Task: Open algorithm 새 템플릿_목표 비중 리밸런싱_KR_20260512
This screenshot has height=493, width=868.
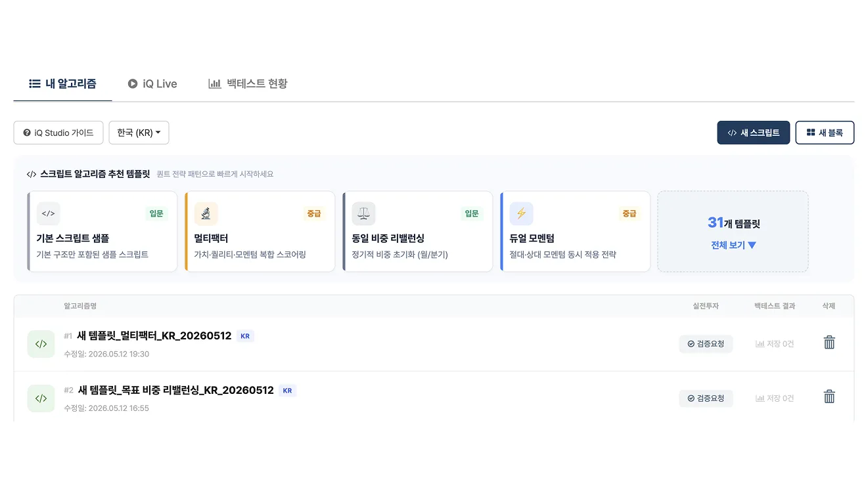Action: tap(175, 390)
